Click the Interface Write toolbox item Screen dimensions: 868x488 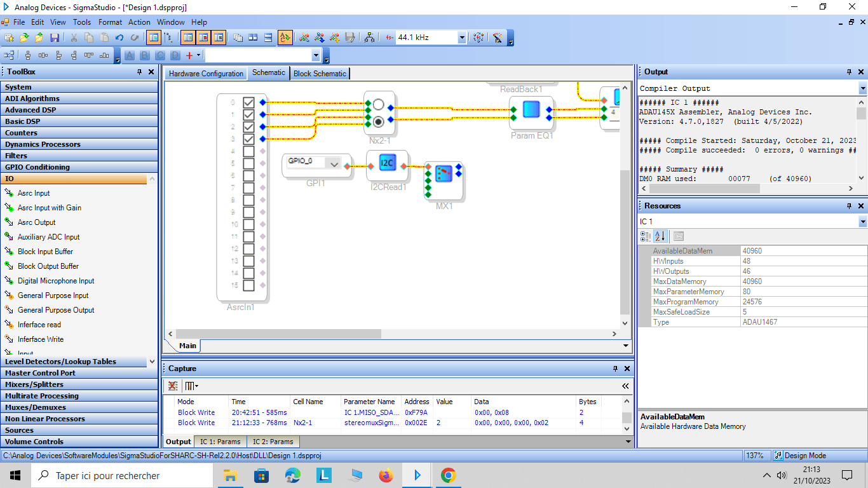pyautogui.click(x=41, y=339)
